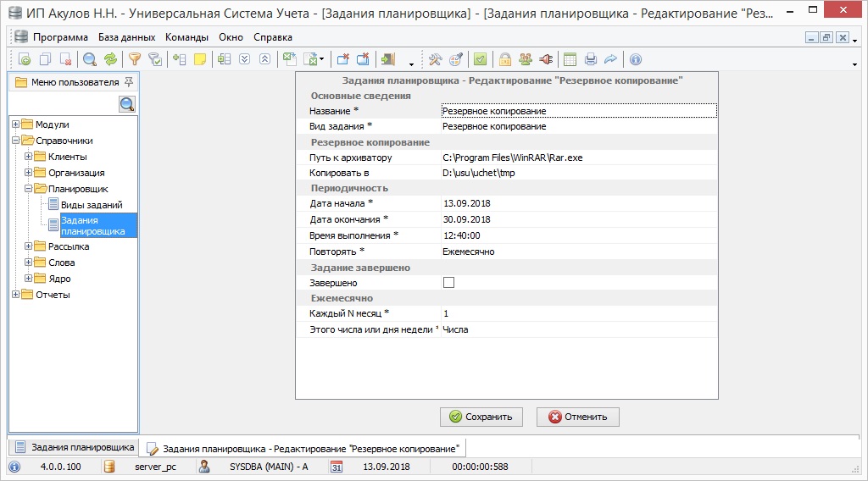868x481 pixels.
Task: Click the blue info toolbar icon
Action: pos(636,59)
